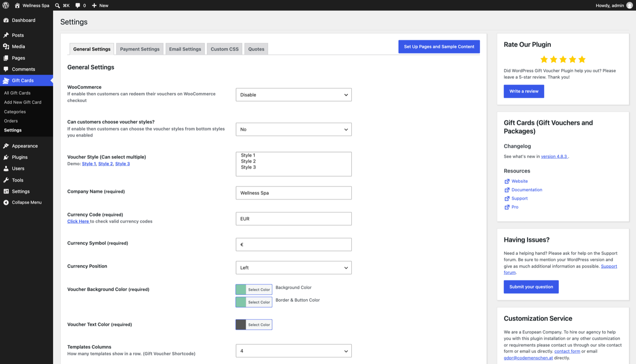Open the Orders submenu item
This screenshot has height=364, width=636.
(11, 121)
